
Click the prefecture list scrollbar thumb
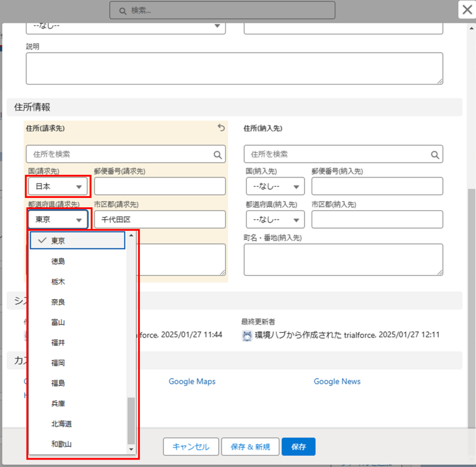coord(131,421)
